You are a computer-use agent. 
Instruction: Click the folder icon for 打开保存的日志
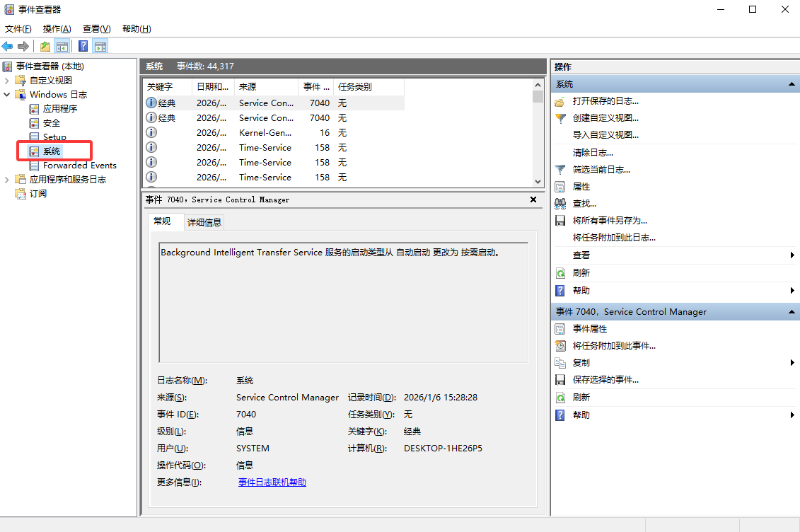click(560, 102)
